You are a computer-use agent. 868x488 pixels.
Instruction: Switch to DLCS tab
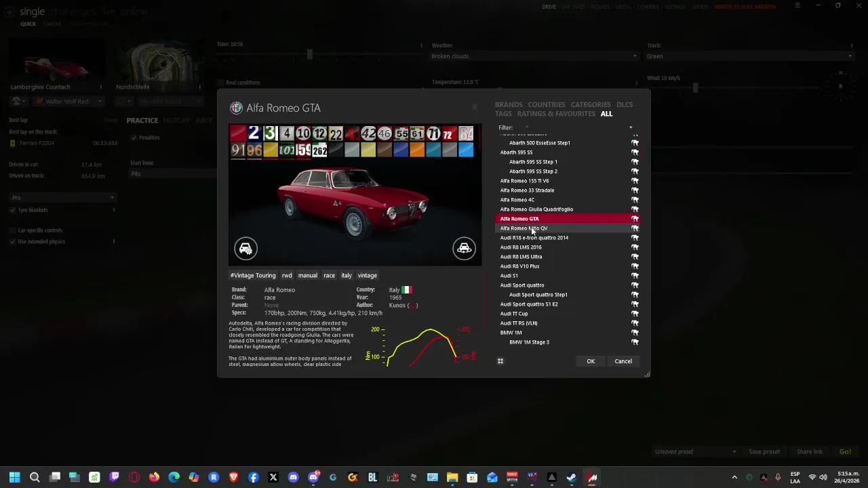[625, 105]
